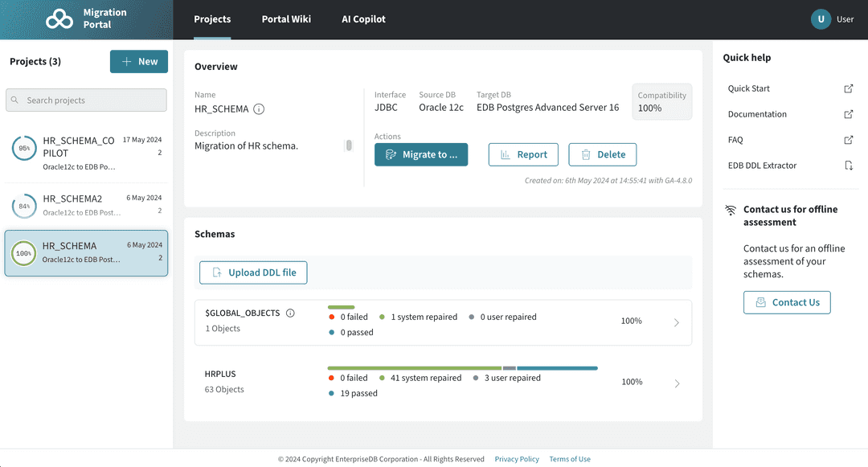Open Documentation via its external-link icon
Screen dimensions: 868x467
[849, 114]
